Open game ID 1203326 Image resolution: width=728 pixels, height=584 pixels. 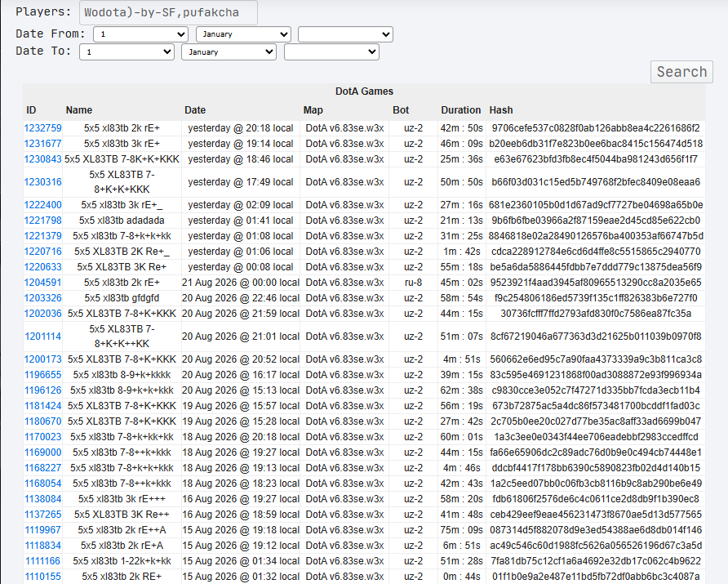pyautogui.click(x=42, y=298)
